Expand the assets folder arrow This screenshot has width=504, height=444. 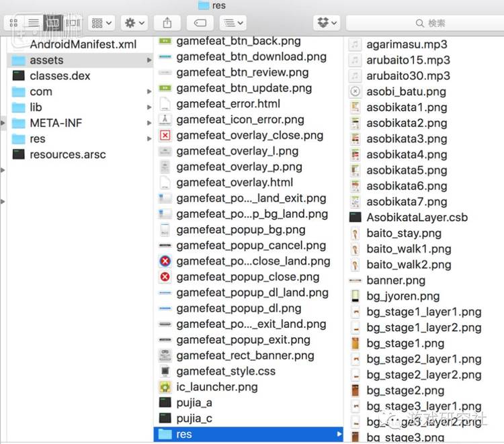click(149, 60)
